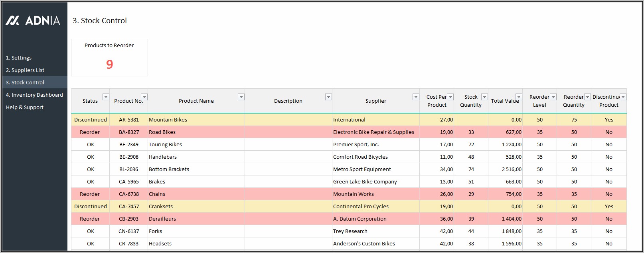Open the Total Value filter dropdown
The width and height of the screenshot is (644, 253).
[x=518, y=97]
